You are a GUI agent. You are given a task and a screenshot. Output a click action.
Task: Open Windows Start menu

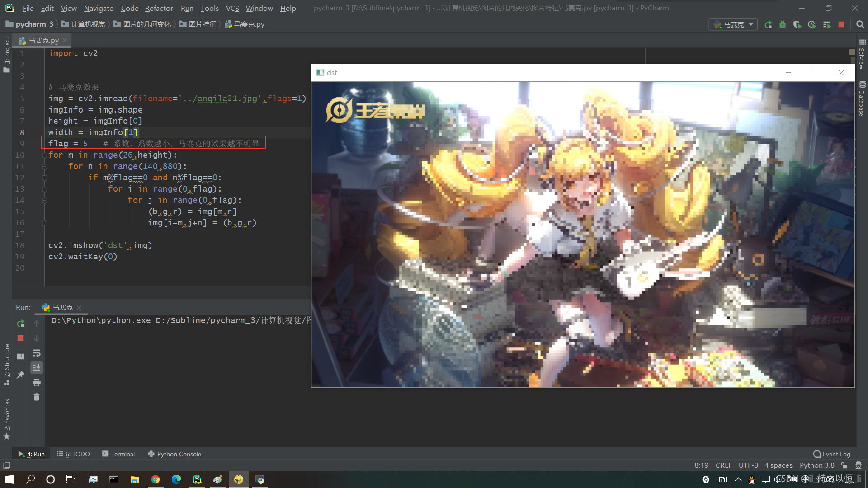(x=10, y=479)
